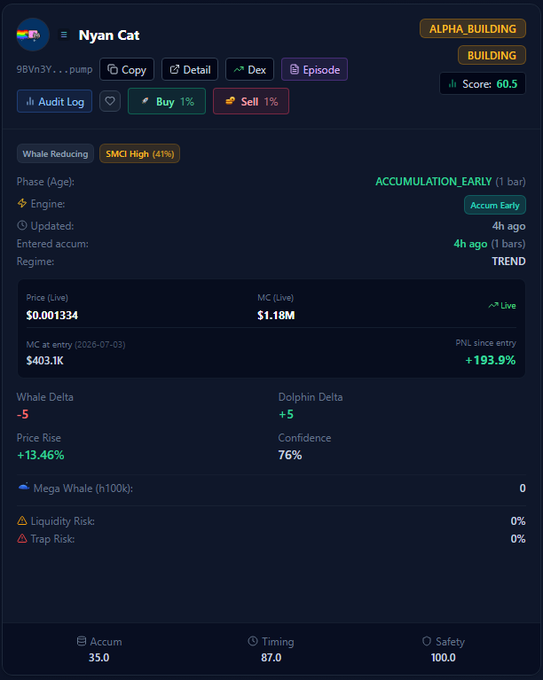This screenshot has width=543, height=680.
Task: Copy the token address
Action: click(127, 69)
